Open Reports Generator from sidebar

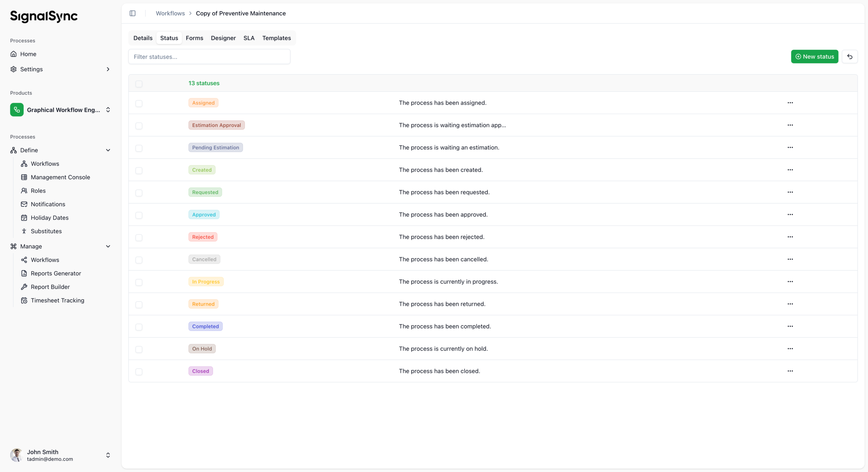tap(56, 273)
